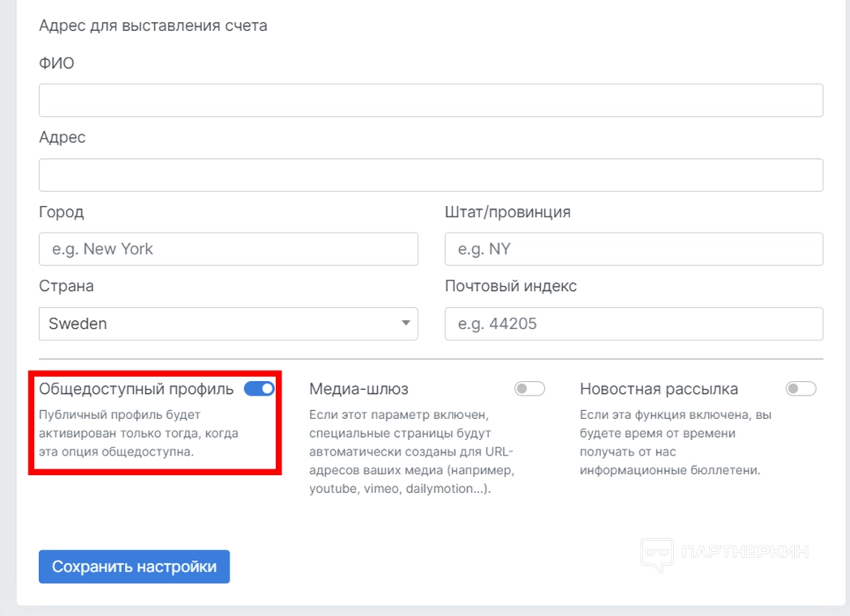Click the 'Общедоступный профиль' label text
The height and width of the screenshot is (616, 850).
tap(136, 389)
